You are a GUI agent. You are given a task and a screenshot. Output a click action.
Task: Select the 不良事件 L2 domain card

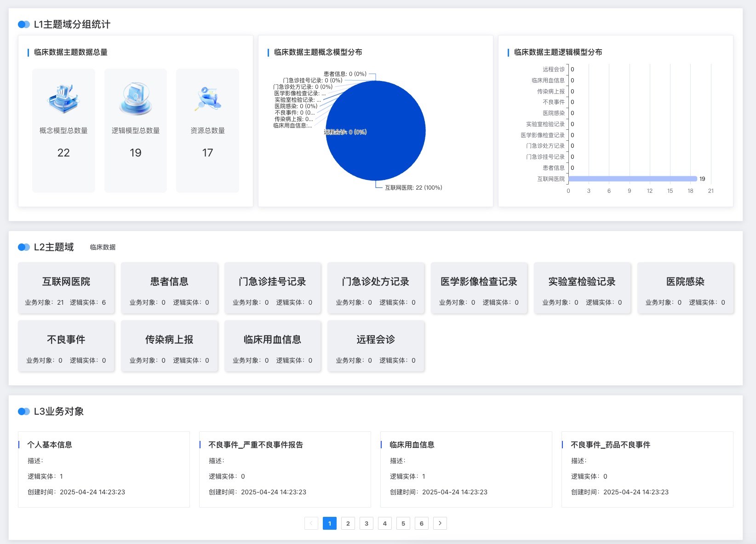point(66,346)
